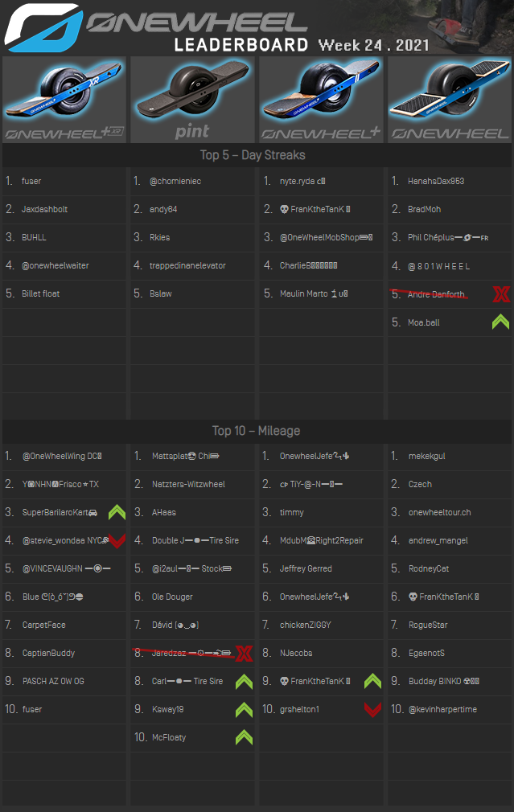Click green up arrow beside Kswey19

244,709
